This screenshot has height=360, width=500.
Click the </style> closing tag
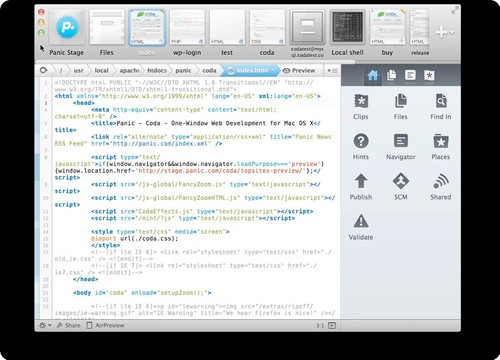pyautogui.click(x=105, y=245)
